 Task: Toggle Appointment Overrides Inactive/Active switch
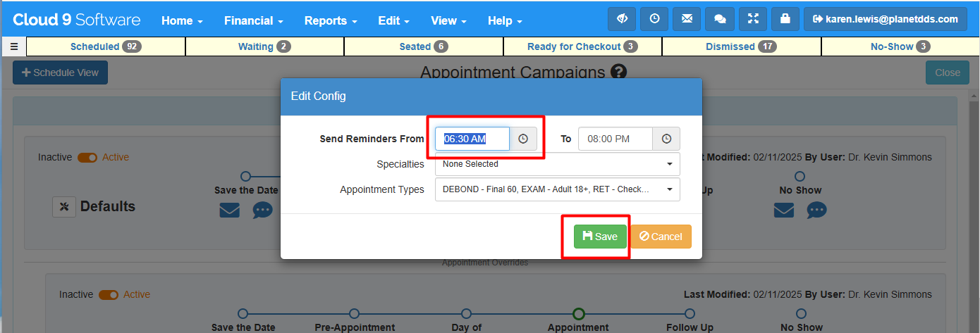pyautogui.click(x=109, y=294)
